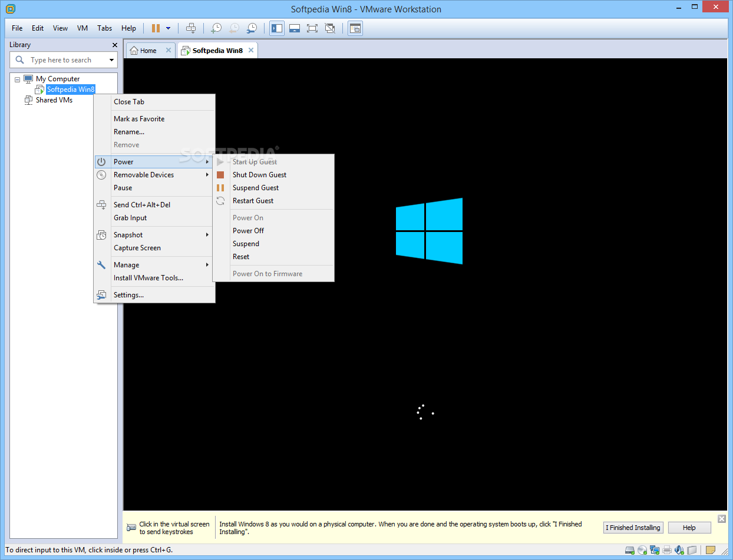Click inside the Library search field
The image size is (733, 560).
pyautogui.click(x=65, y=59)
